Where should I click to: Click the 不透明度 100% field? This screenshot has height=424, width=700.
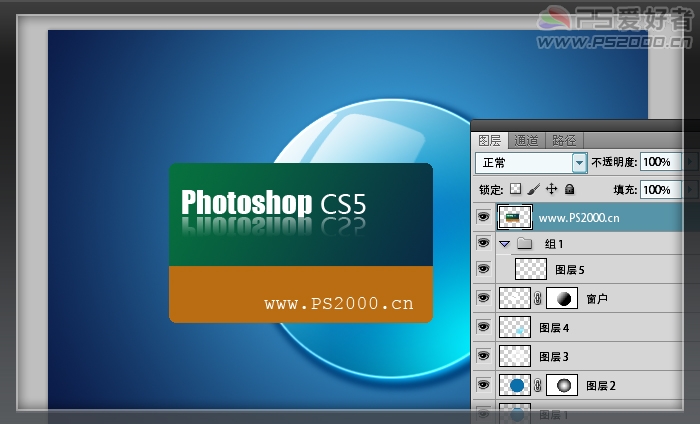pyautogui.click(x=661, y=162)
